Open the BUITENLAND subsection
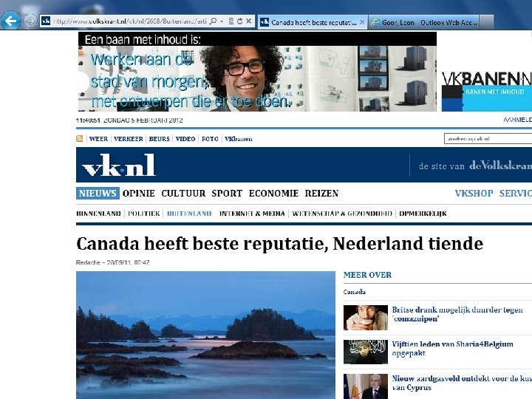This screenshot has width=532, height=399. click(189, 214)
